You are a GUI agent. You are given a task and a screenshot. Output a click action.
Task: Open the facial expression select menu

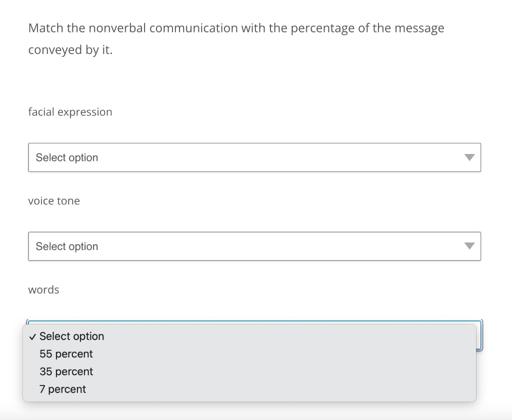[x=254, y=157]
